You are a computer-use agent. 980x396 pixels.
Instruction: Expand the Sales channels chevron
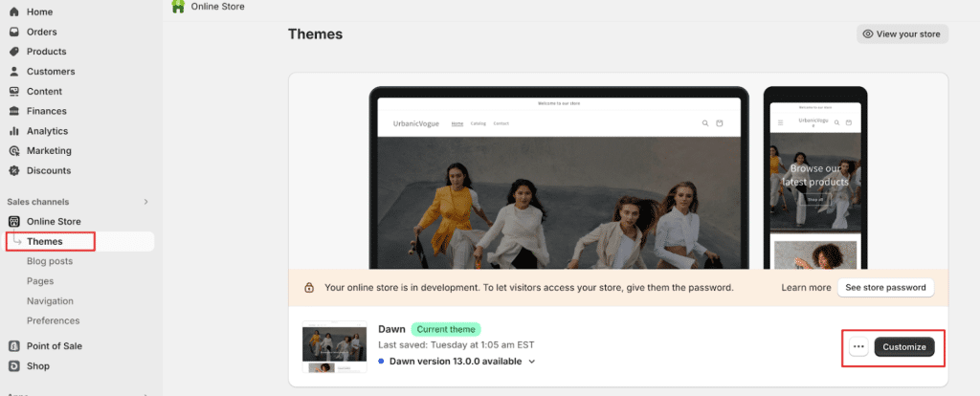pyautogui.click(x=145, y=202)
